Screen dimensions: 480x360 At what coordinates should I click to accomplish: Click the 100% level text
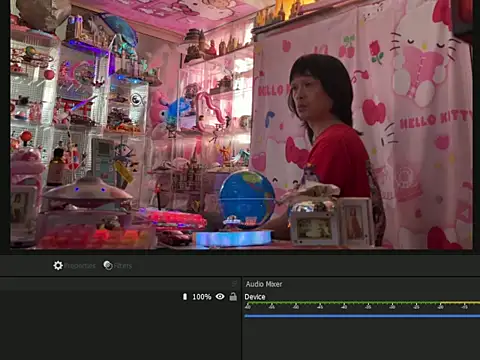point(202,297)
